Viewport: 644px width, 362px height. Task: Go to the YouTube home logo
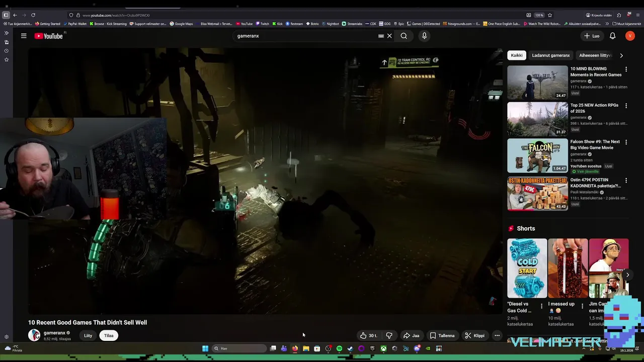[49, 36]
